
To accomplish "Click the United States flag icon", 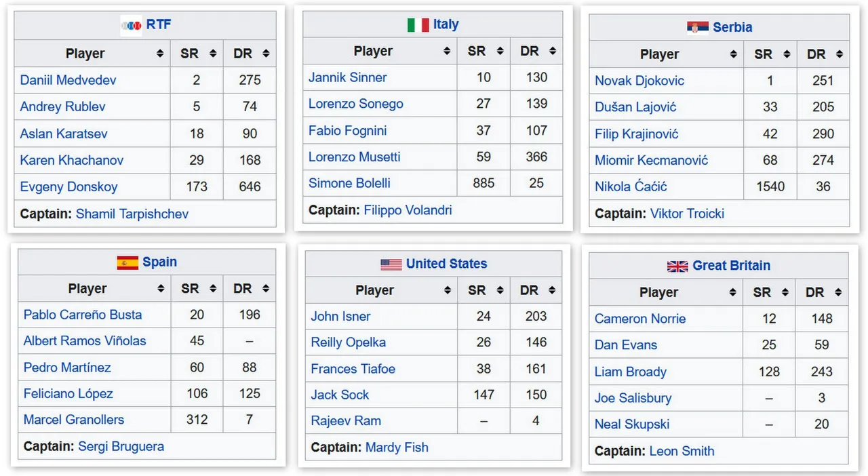I will click(391, 264).
